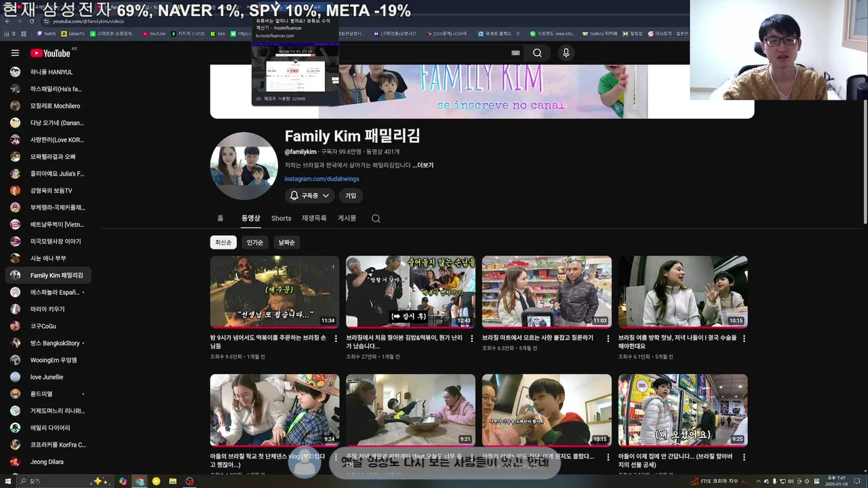This screenshot has width=868, height=488.
Task: Open Family Kim 패밀리김 sidebar subscription
Action: (47, 275)
